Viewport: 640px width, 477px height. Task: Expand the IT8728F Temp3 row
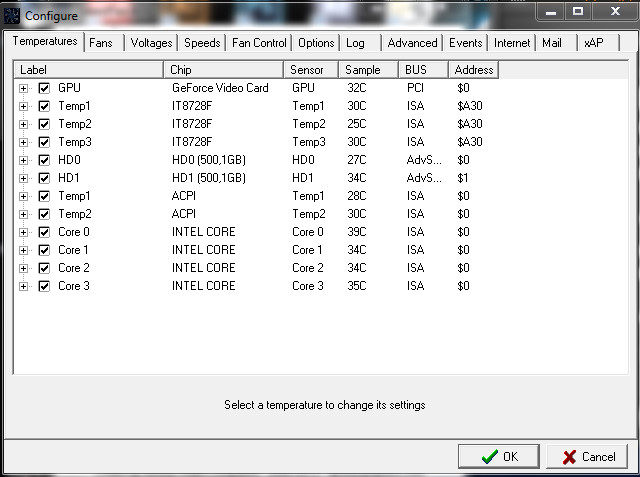tap(23, 142)
